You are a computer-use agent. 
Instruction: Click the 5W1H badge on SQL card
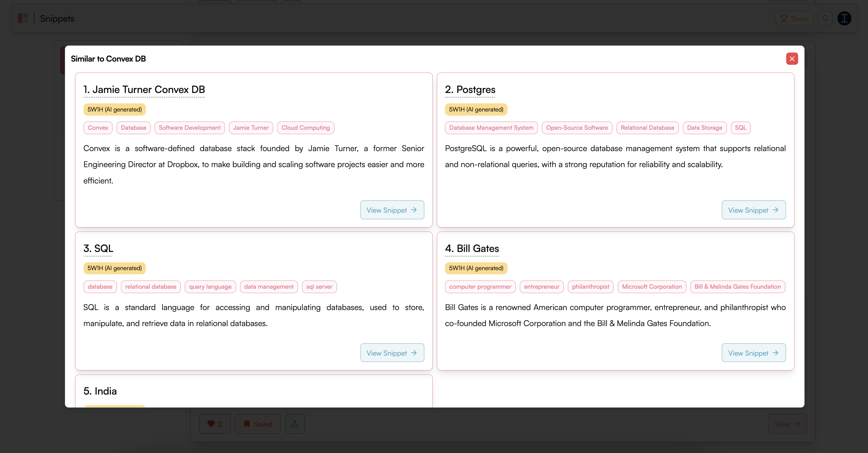click(115, 268)
